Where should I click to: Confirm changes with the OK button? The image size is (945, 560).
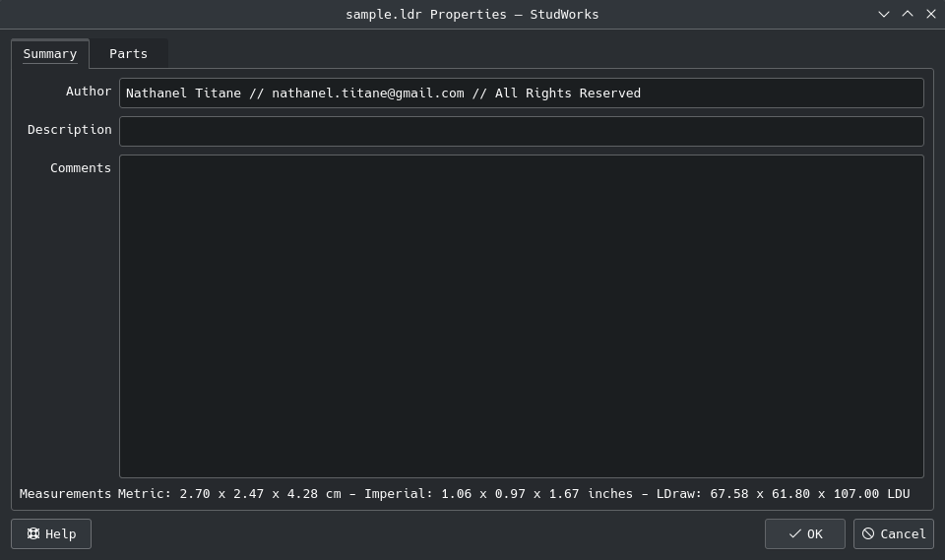[805, 534]
